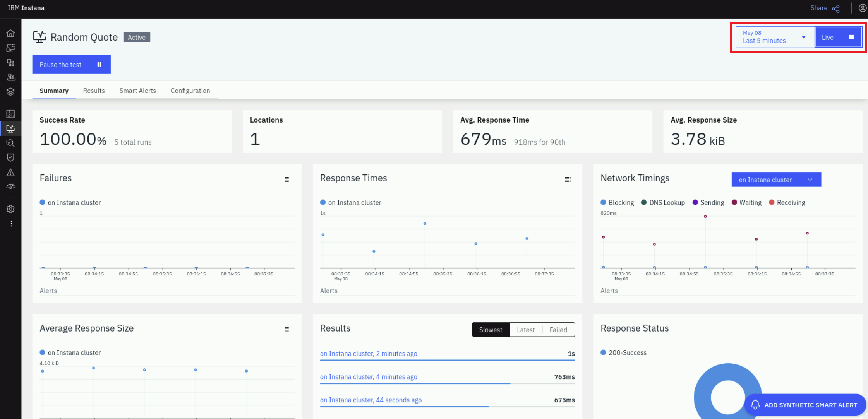This screenshot has height=419, width=868.
Task: Open the Infrastructure layers sidebar icon
Action: [11, 92]
